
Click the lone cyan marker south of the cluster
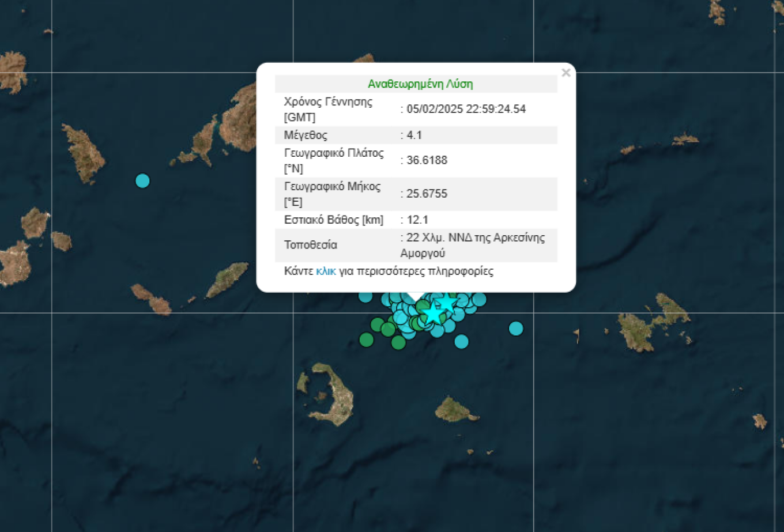click(x=461, y=342)
